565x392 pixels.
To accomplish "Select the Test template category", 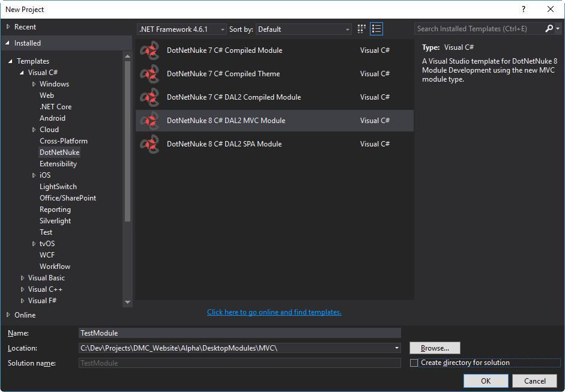I will 46,232.
